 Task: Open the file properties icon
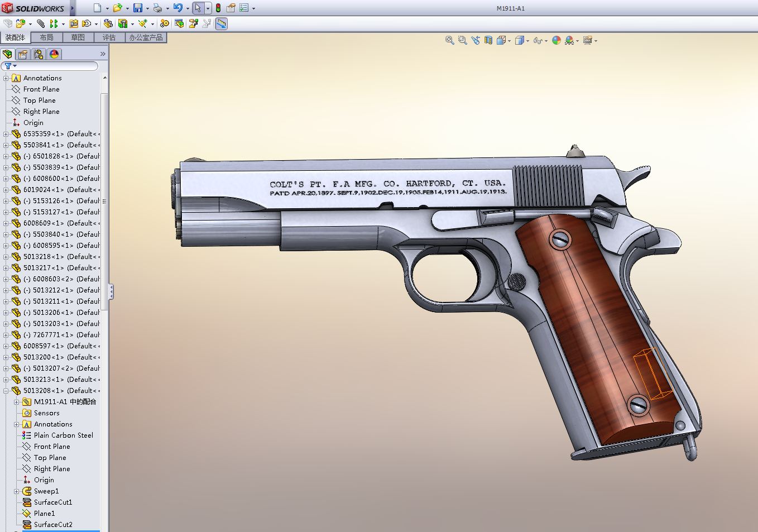(231, 8)
